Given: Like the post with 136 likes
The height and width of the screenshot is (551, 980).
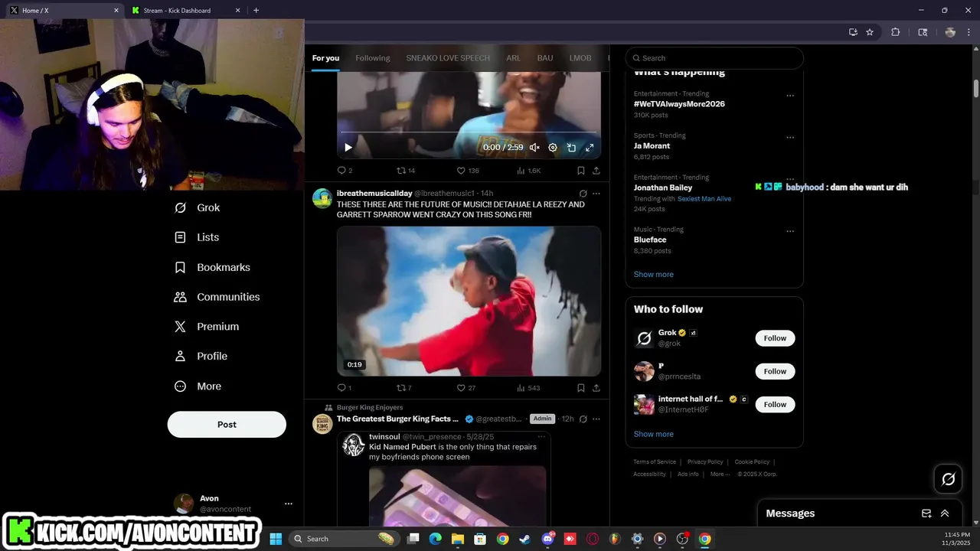Looking at the screenshot, I should click(x=468, y=171).
